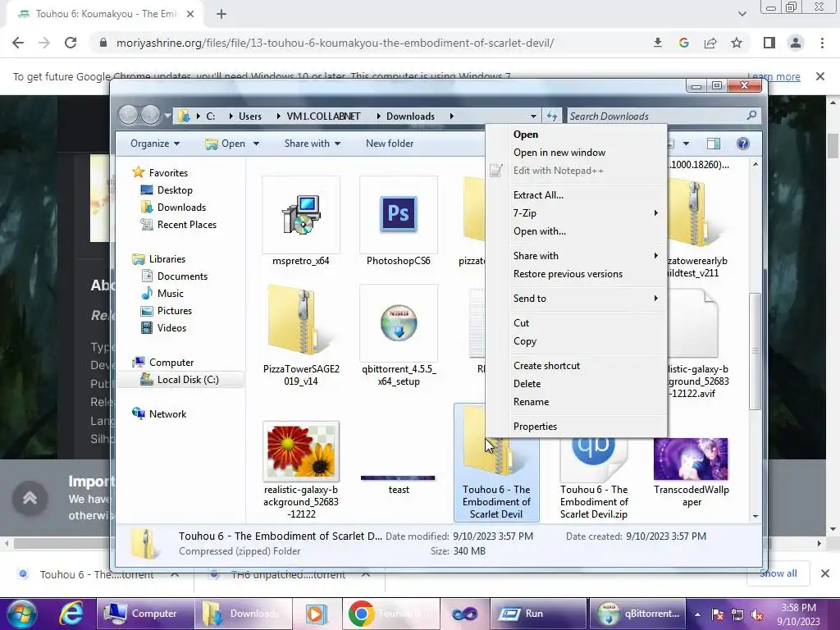Click the Explorer Forward navigation button

[x=151, y=115]
